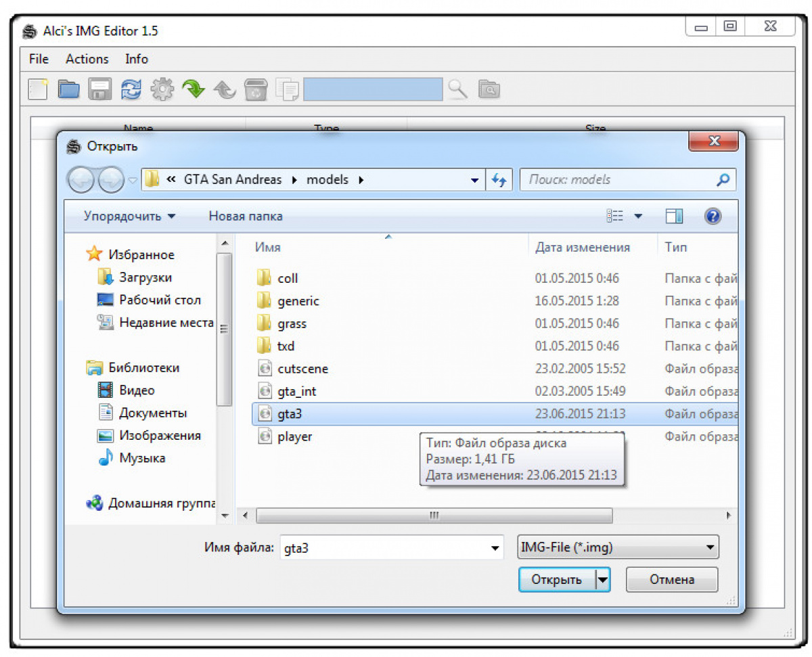Image resolution: width=812 pixels, height=657 pixels.
Task: Select Избранное in the sidebar
Action: (x=131, y=255)
